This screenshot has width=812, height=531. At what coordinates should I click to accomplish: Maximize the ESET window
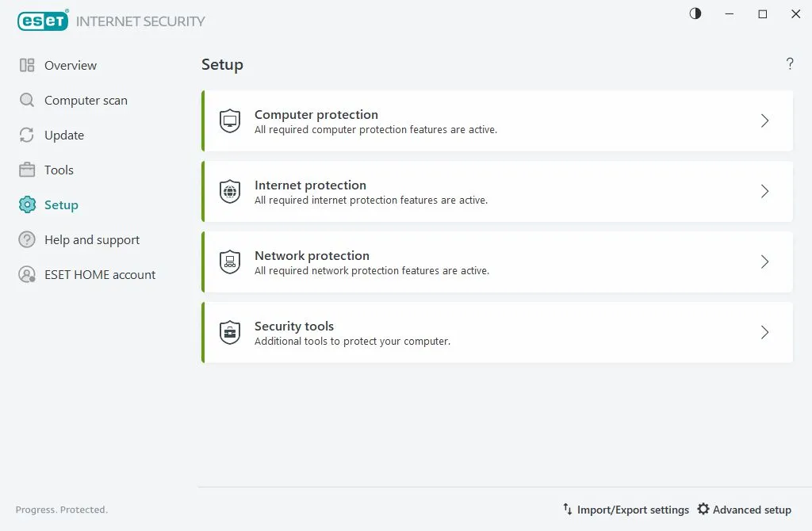click(x=763, y=14)
